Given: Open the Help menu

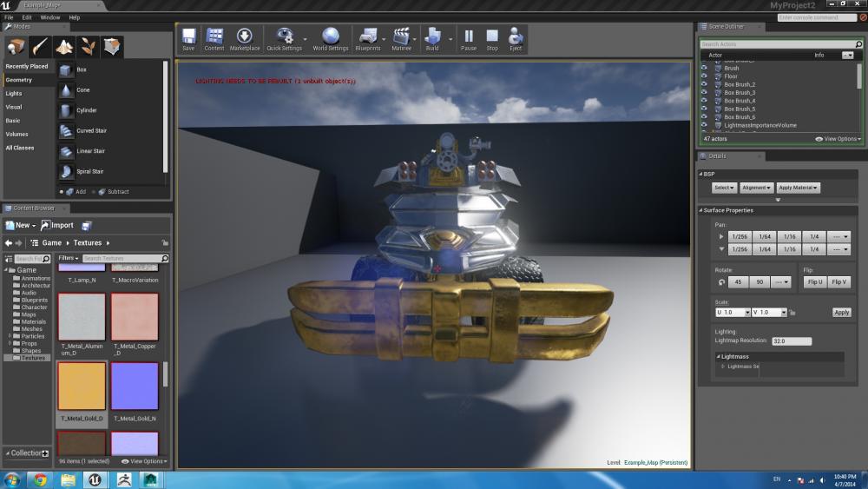Looking at the screenshot, I should 74,17.
